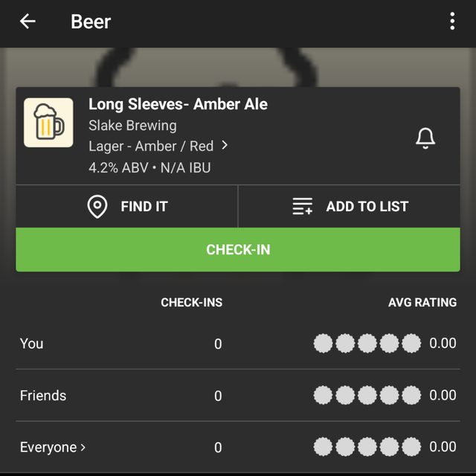The image size is (476, 476).
Task: Tap the back arrow icon
Action: (x=28, y=22)
